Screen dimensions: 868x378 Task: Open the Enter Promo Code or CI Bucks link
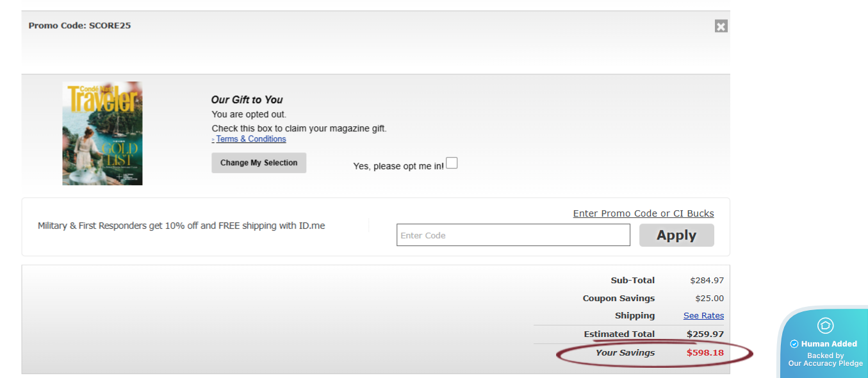point(643,213)
